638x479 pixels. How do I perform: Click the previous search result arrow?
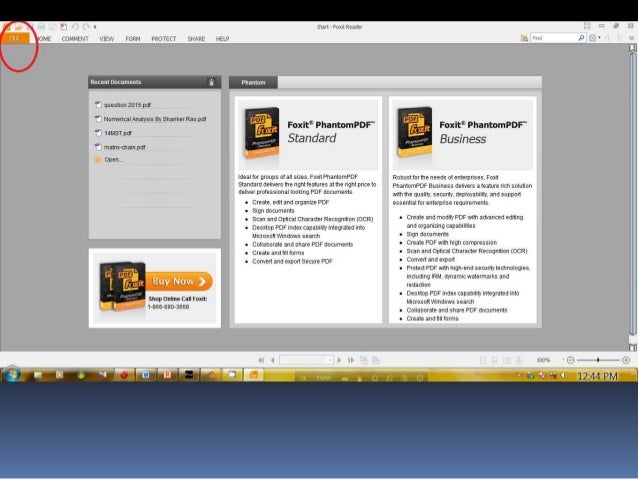[x=607, y=38]
